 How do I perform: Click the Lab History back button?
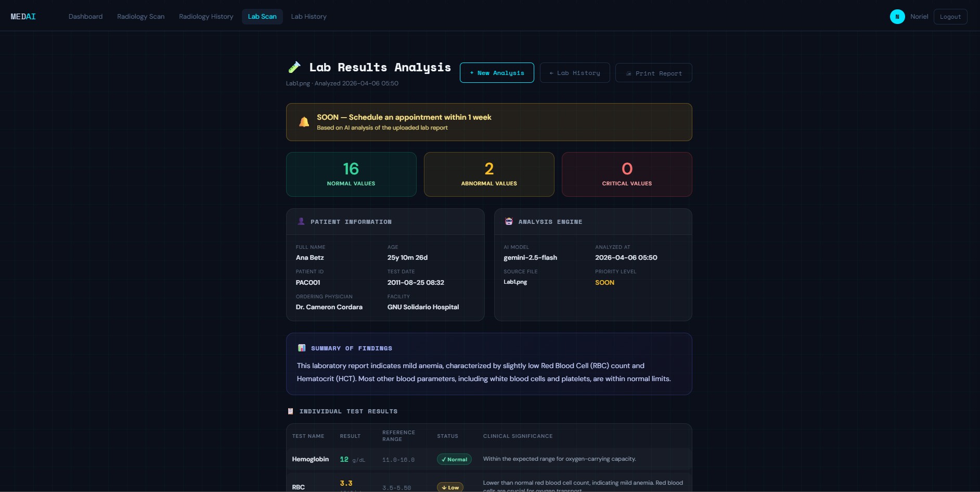(575, 73)
